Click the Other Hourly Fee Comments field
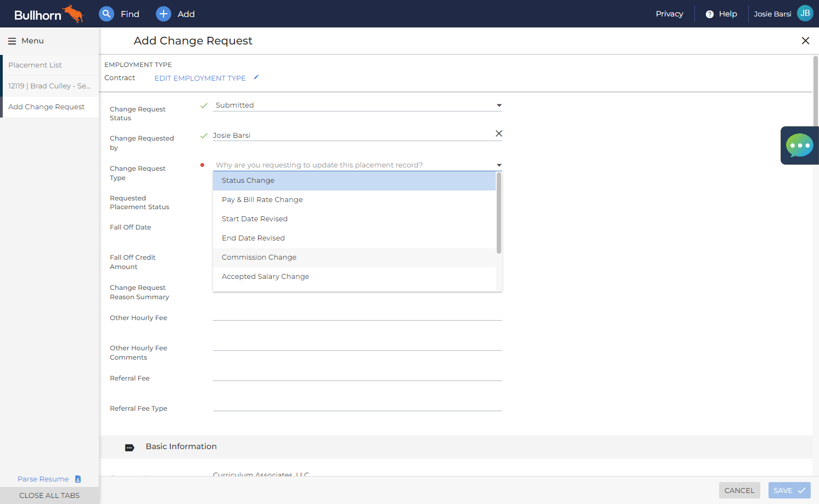 [x=357, y=344]
